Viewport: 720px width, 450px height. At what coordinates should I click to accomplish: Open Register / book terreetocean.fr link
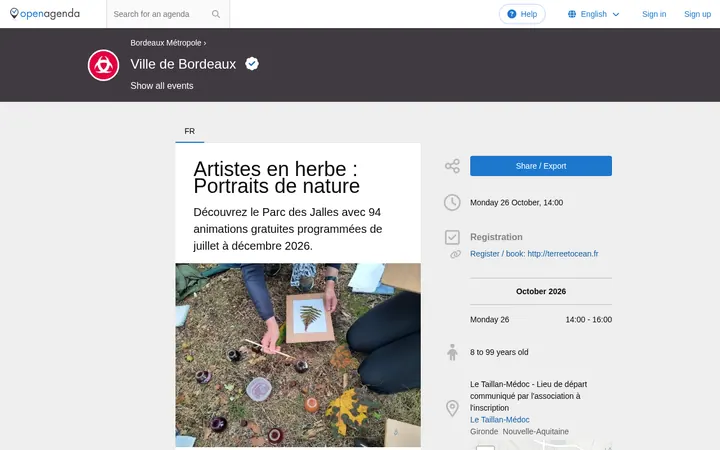pyautogui.click(x=534, y=254)
